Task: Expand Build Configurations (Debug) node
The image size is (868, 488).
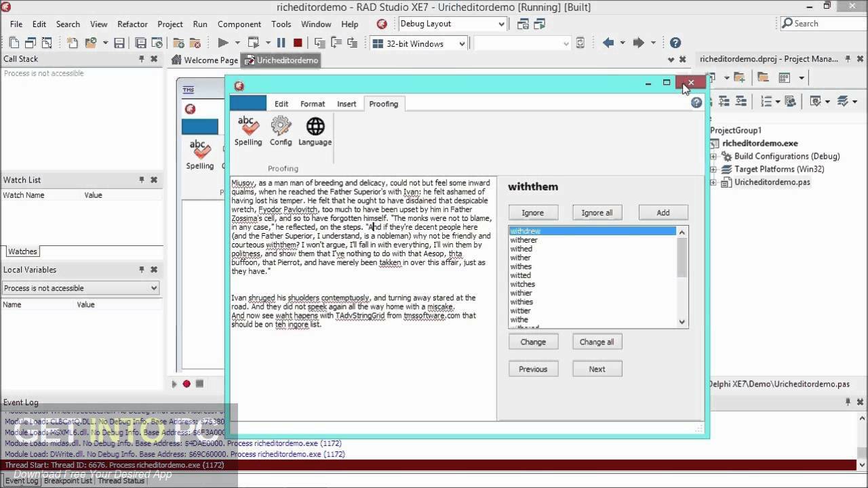Action: tap(713, 157)
